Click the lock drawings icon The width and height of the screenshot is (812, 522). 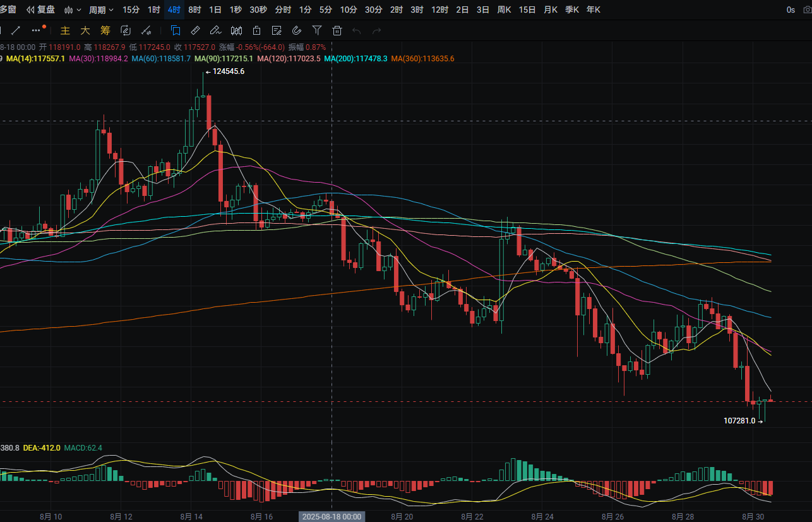(x=256, y=30)
